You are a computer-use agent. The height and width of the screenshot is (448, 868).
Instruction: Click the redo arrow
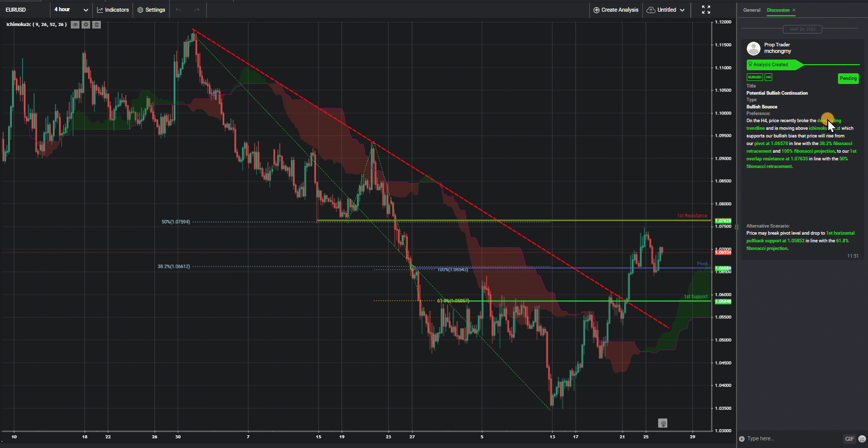[197, 10]
